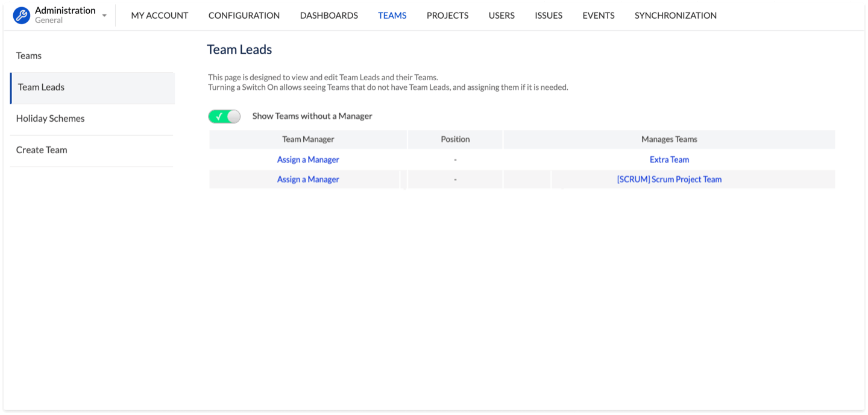Viewport: 868px width, 415px height.
Task: Click the blue wrench Administration icon
Action: [22, 16]
